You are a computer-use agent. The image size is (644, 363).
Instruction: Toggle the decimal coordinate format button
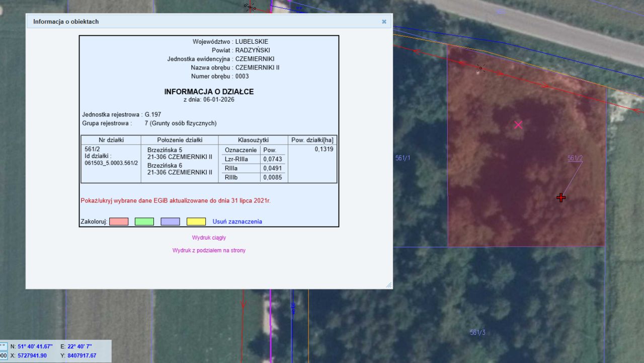[3, 355]
